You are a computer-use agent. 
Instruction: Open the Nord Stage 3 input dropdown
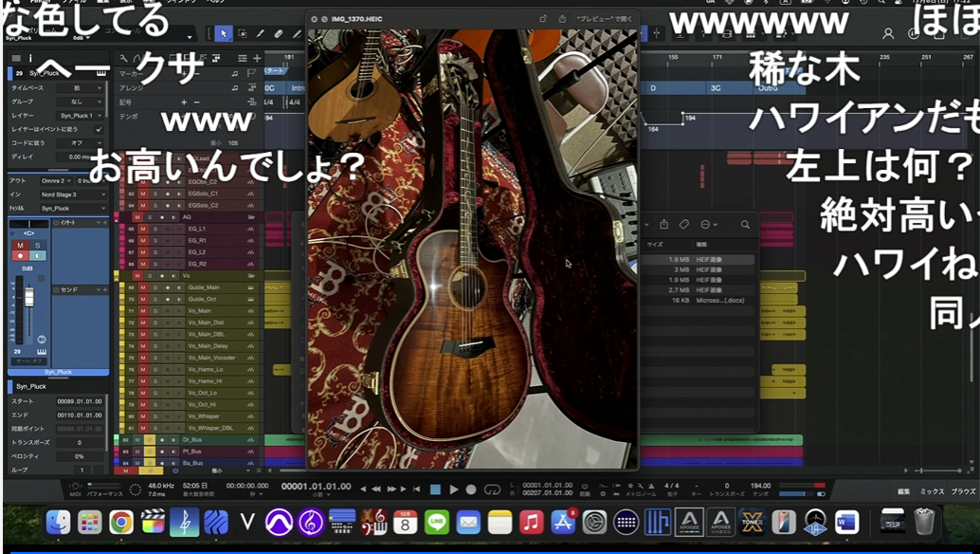point(72,194)
